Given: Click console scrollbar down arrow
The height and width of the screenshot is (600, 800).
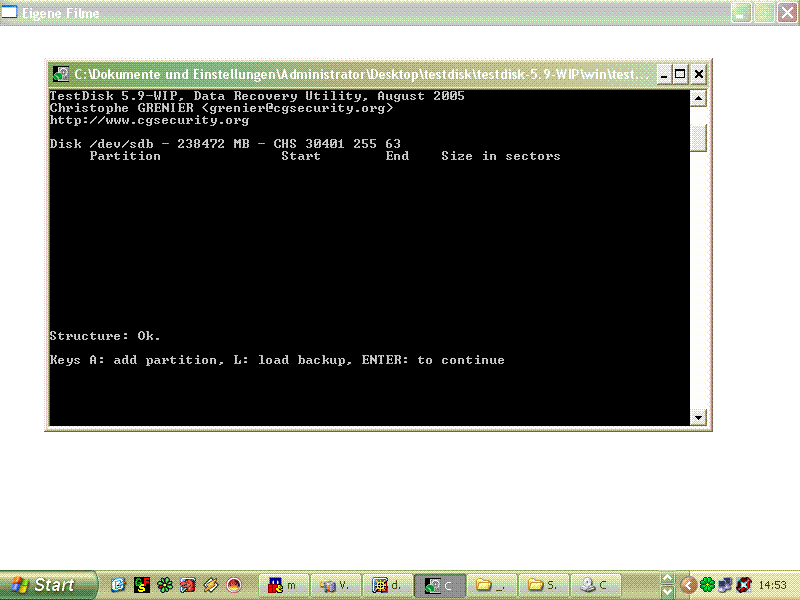Looking at the screenshot, I should point(698,417).
